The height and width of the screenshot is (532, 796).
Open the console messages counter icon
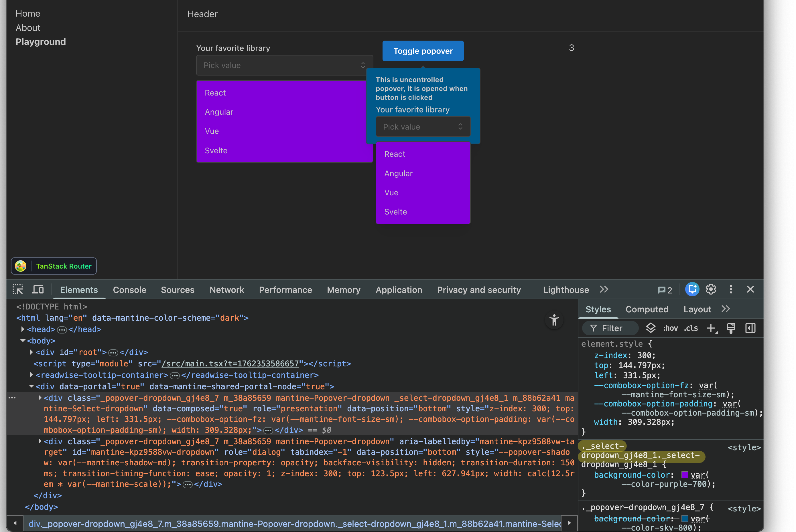pyautogui.click(x=665, y=290)
